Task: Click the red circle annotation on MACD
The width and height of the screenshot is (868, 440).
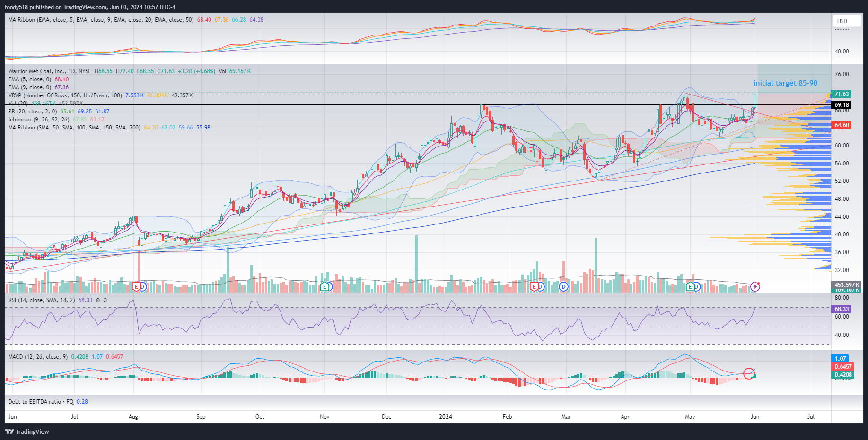Action: coord(749,373)
